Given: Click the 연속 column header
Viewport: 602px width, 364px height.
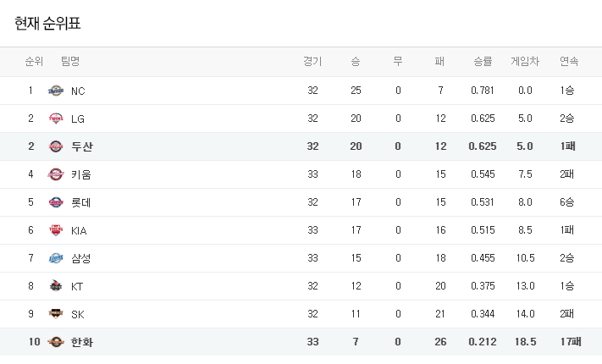Looking at the screenshot, I should coord(569,61).
